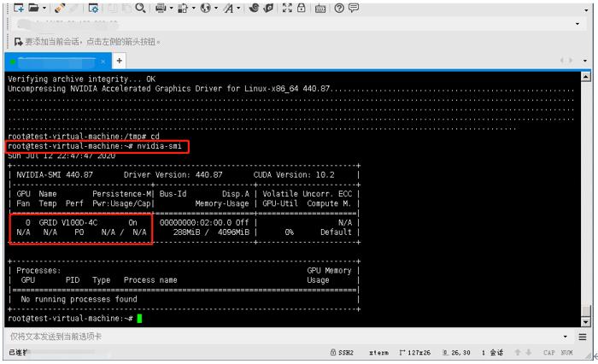Click the Driver Version: 440.87 text

pos(173,175)
